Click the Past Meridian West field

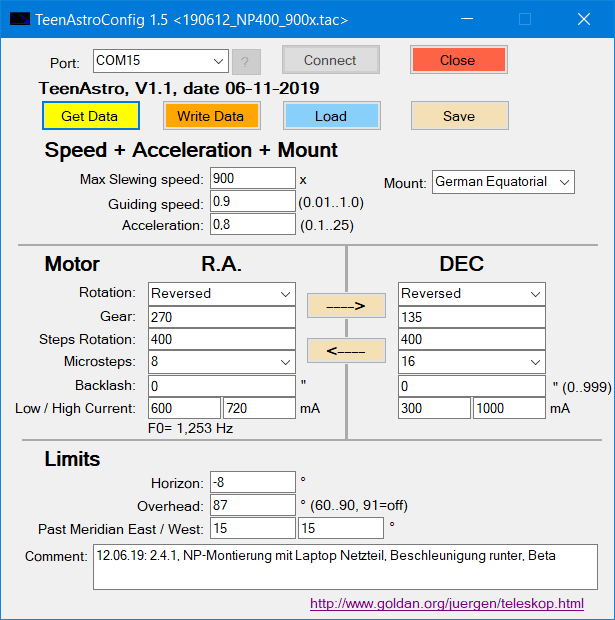coord(341,528)
